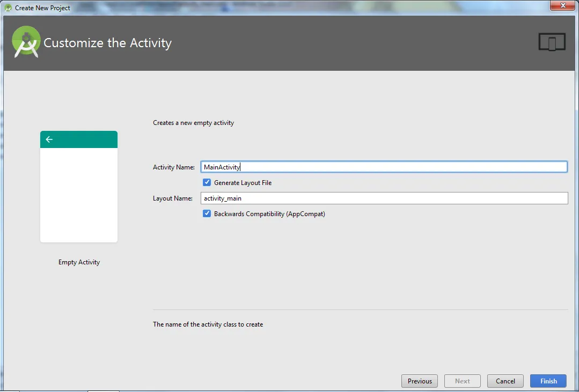Click the back arrow in activity preview
Image resolution: width=579 pixels, height=392 pixels.
(49, 139)
